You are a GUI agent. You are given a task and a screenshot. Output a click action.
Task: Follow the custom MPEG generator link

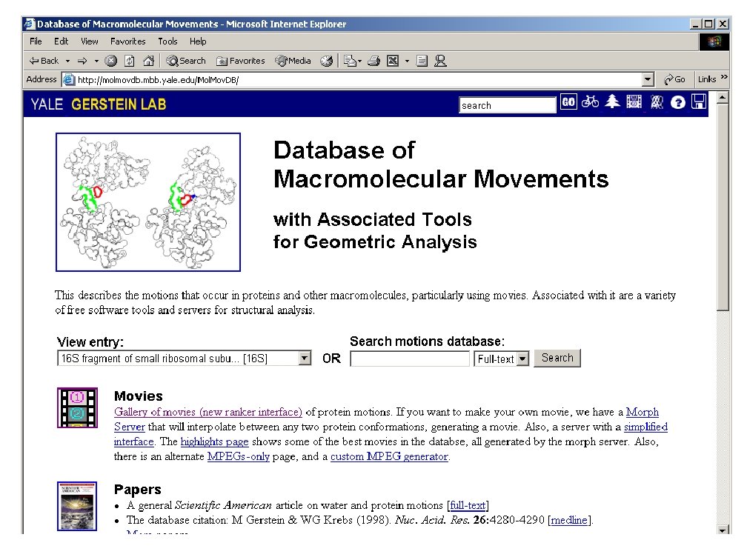[389, 456]
